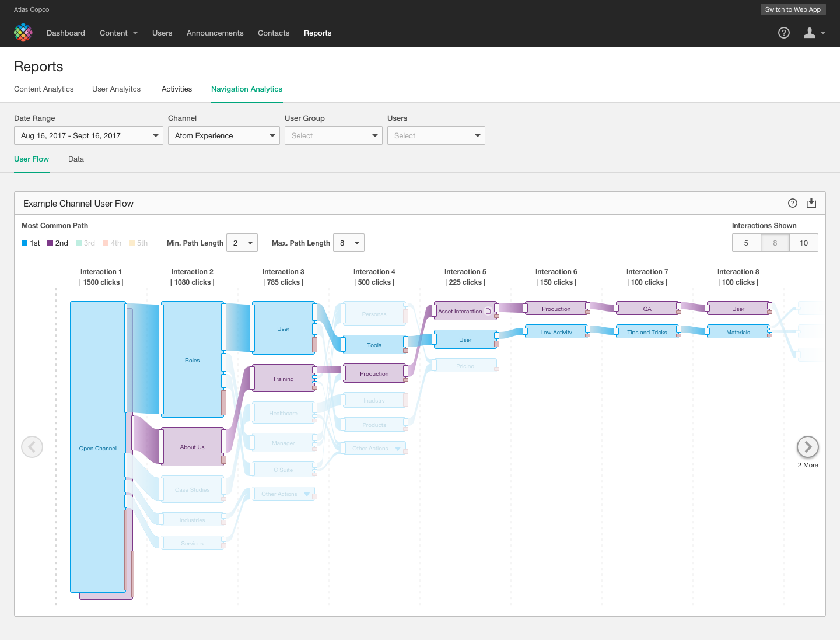Select Content Analytics report link

[44, 89]
